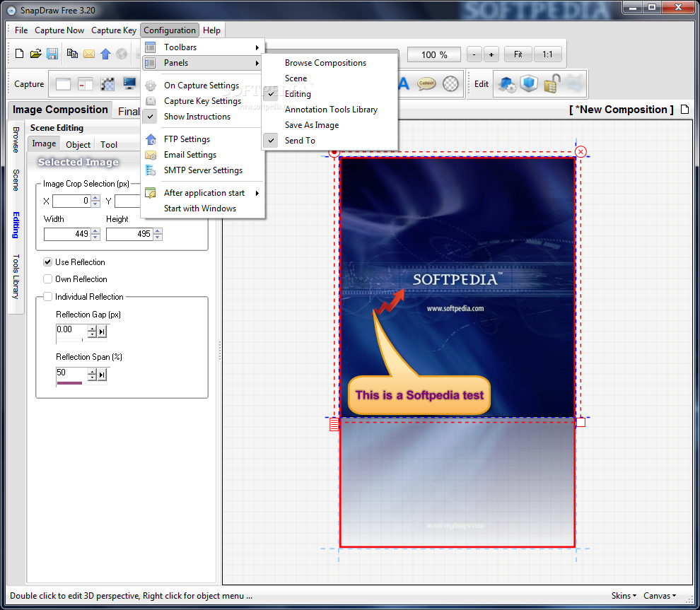Show the Browse Compositions panel
Viewport: 700px width, 610px height.
point(329,63)
